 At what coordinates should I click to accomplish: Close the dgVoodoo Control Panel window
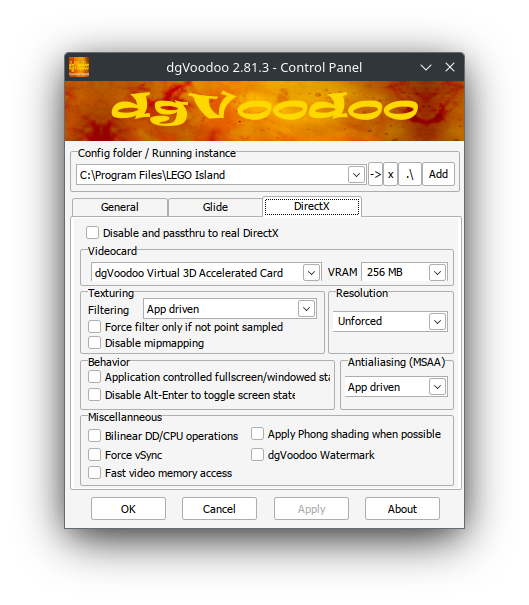(x=450, y=67)
